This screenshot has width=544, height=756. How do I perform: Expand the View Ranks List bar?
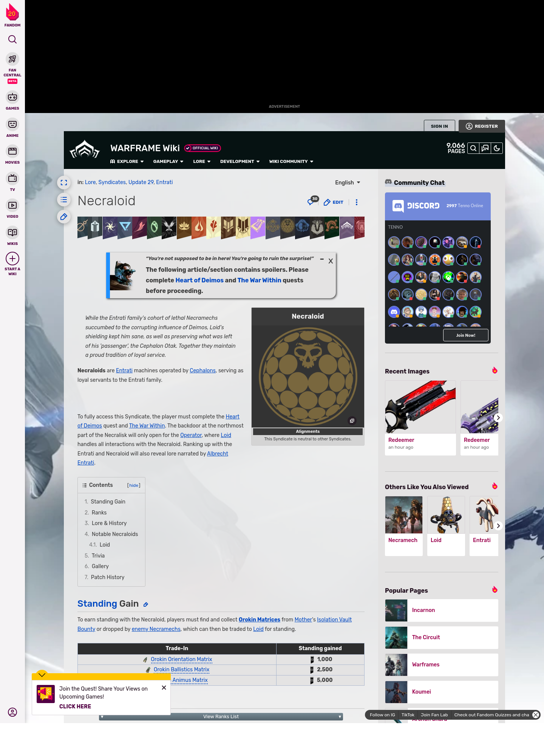click(221, 717)
